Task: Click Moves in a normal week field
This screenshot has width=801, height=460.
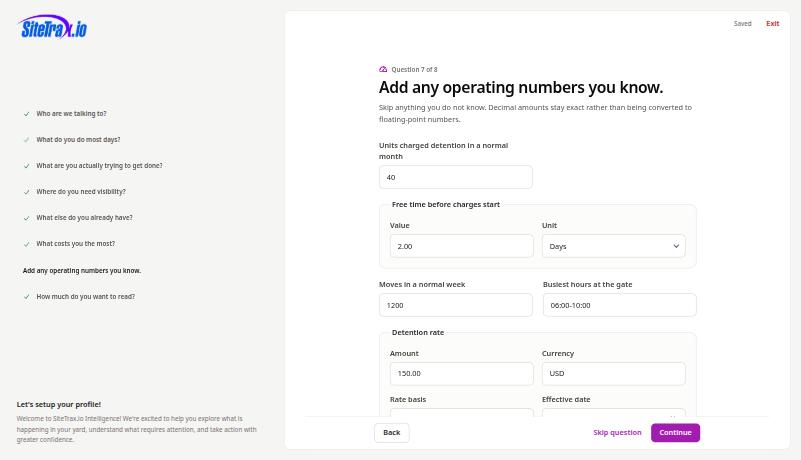Action: [456, 305]
